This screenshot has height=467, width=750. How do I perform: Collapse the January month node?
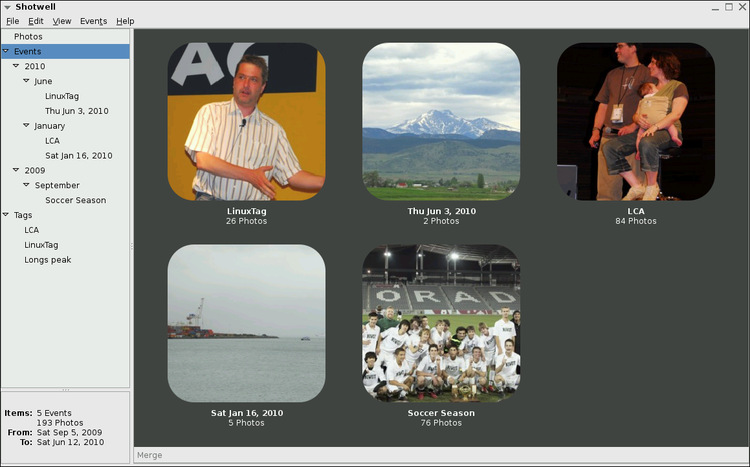[26, 125]
